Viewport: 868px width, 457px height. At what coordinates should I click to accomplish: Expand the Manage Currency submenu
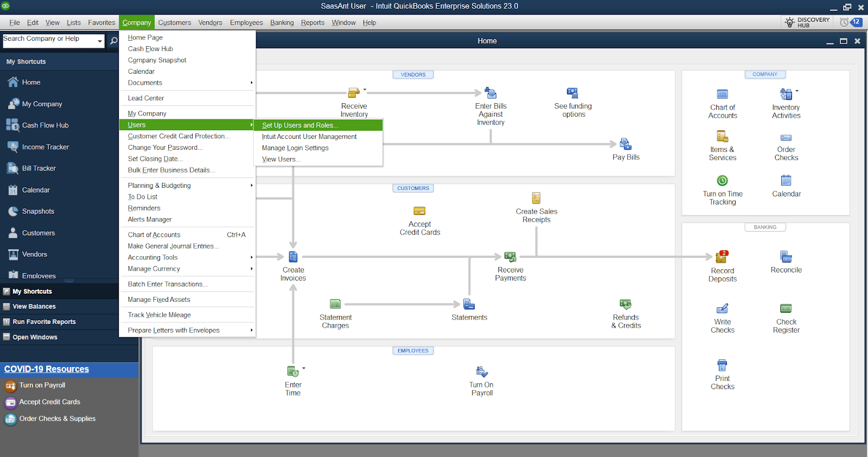point(251,269)
